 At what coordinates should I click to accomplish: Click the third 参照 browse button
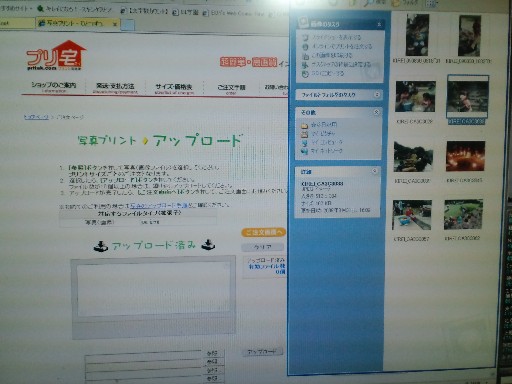coord(213,370)
